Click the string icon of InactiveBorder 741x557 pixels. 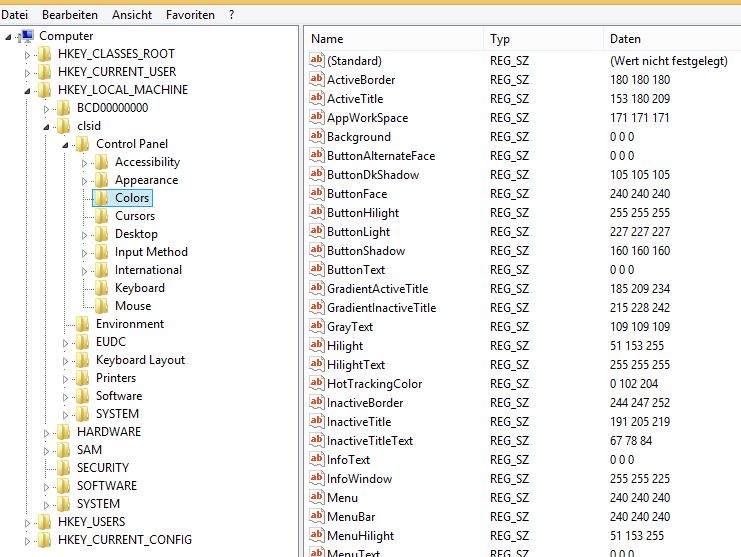pyautogui.click(x=316, y=402)
